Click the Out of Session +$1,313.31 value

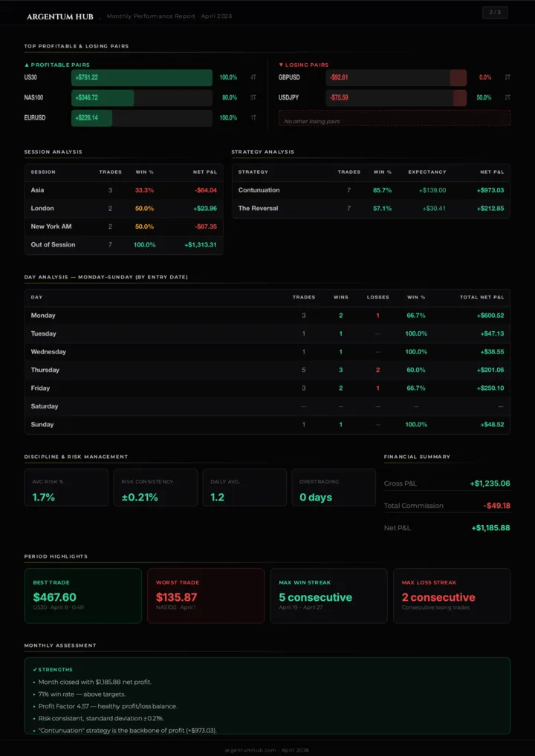201,245
